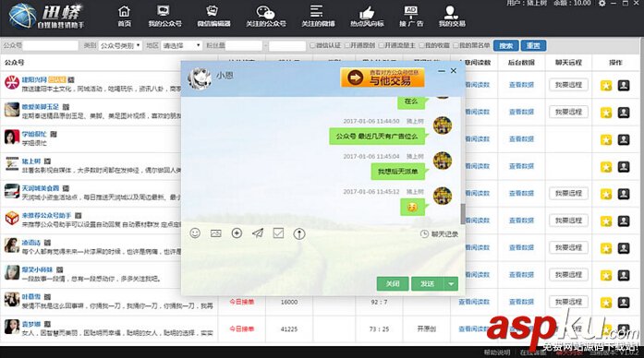Click the checkmark box icon in chat toolbar
Image resolution: width=644 pixels, height=358 pixels.
(278, 233)
